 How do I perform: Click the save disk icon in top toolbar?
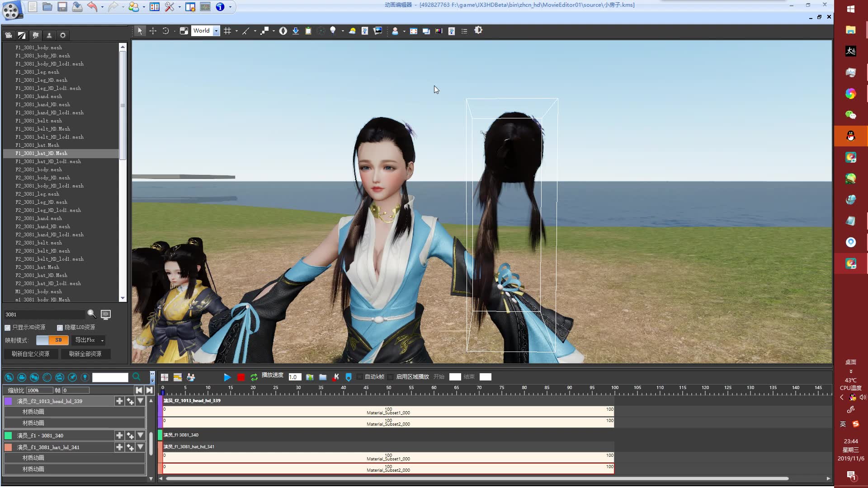point(62,7)
